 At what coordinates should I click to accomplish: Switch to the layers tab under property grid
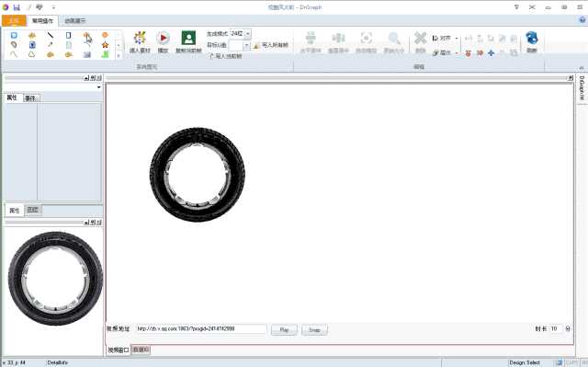point(33,210)
